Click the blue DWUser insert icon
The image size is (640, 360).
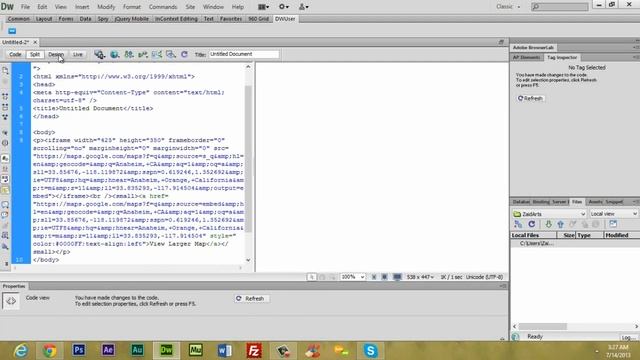click(12, 31)
